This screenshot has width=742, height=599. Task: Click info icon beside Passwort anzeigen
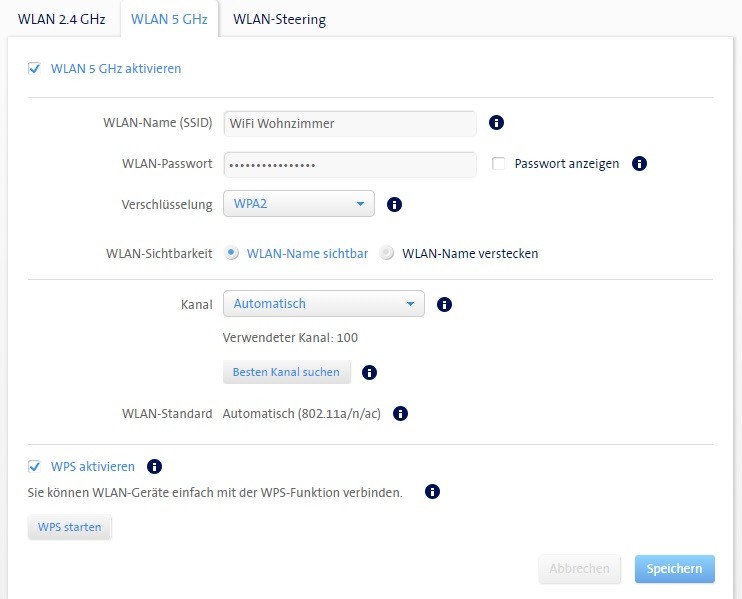[x=640, y=164]
